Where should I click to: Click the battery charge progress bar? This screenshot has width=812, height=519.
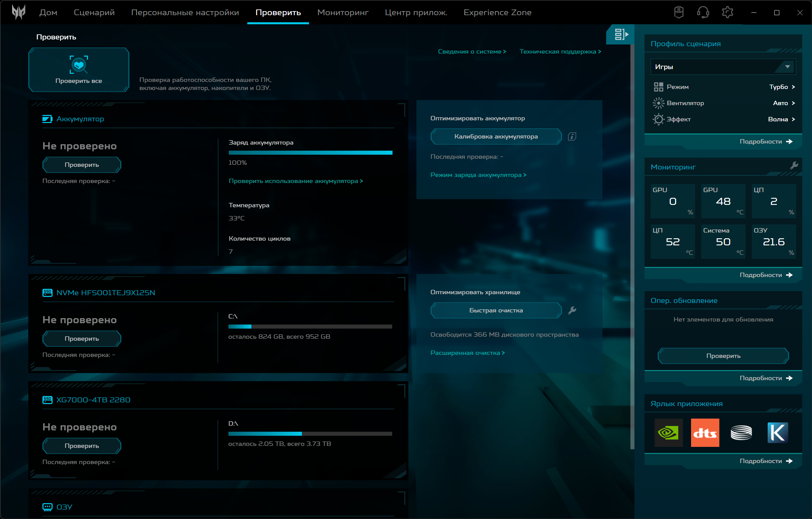click(x=310, y=153)
